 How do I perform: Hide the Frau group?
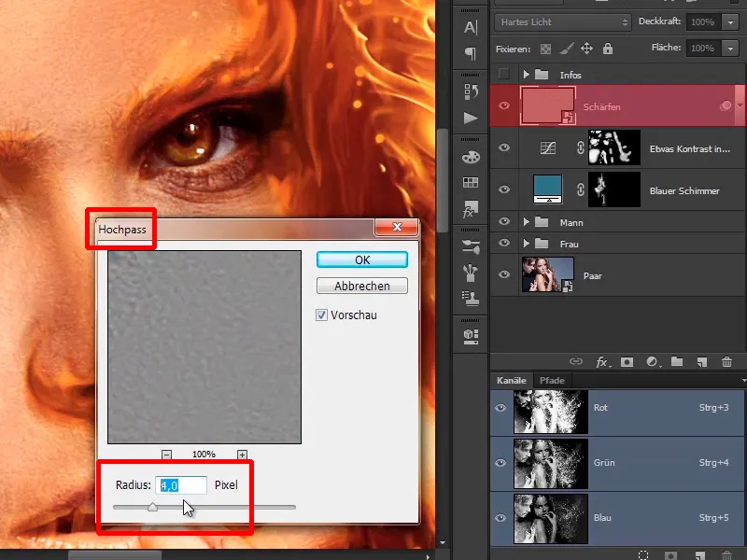pos(503,243)
